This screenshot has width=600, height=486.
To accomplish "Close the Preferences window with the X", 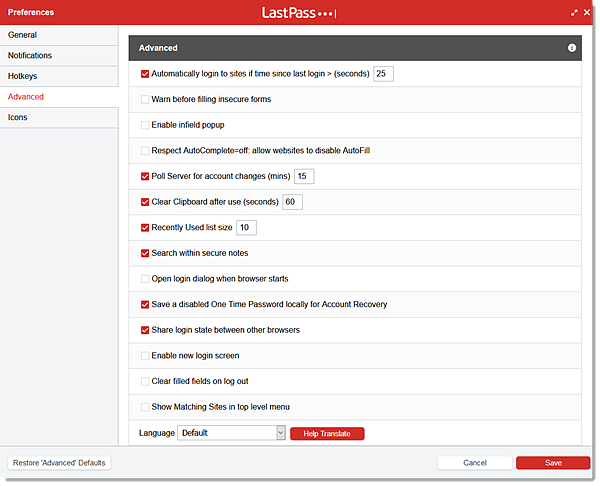I will point(587,13).
